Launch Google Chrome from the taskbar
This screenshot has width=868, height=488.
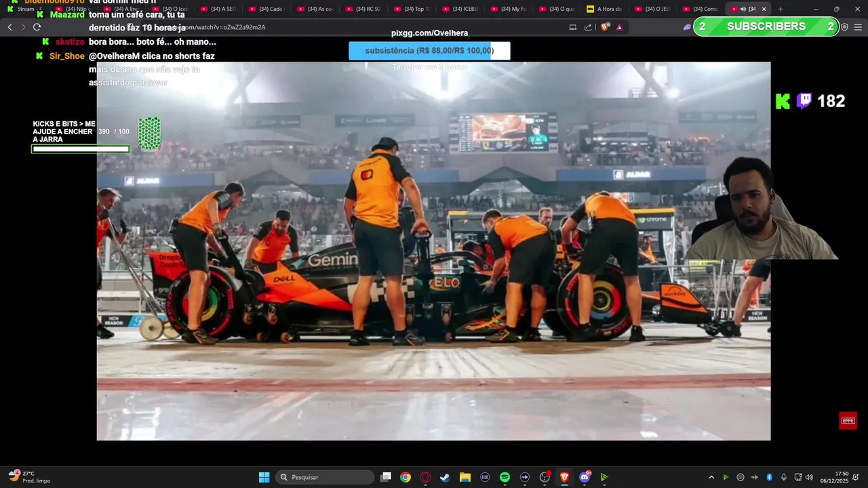405,477
